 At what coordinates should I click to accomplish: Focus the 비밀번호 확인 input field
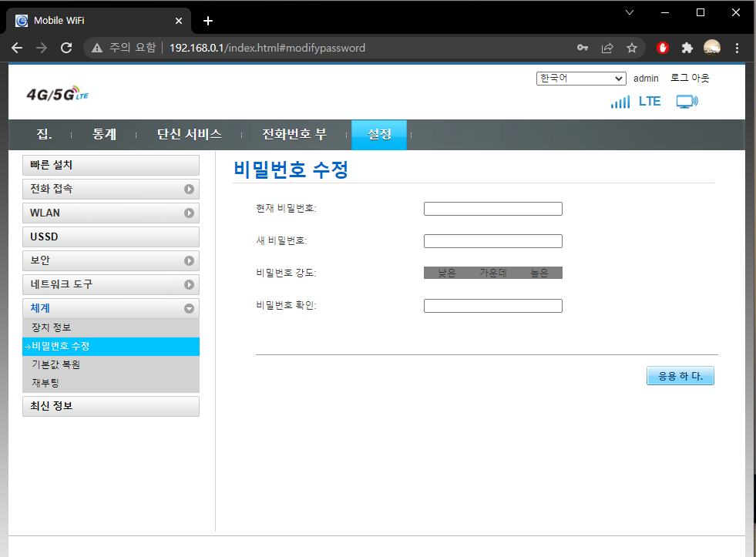point(492,306)
